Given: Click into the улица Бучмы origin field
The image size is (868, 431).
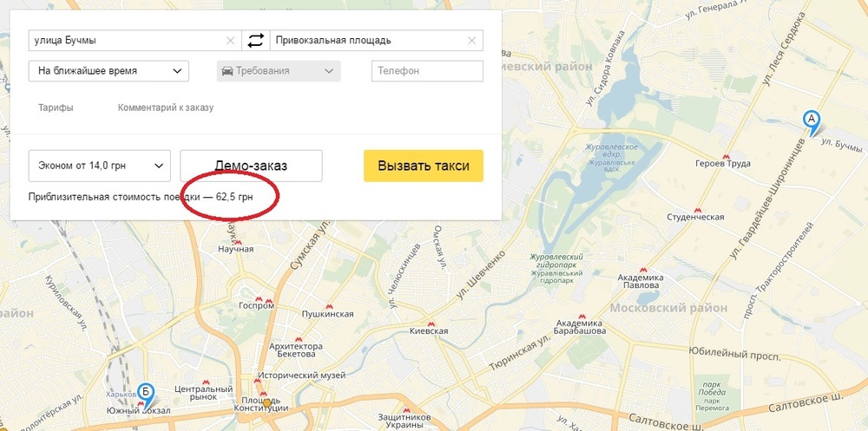Looking at the screenshot, I should coord(128,41).
